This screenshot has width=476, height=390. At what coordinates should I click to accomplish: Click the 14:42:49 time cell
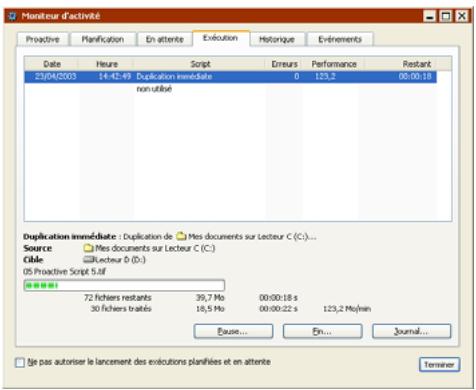[x=115, y=77]
